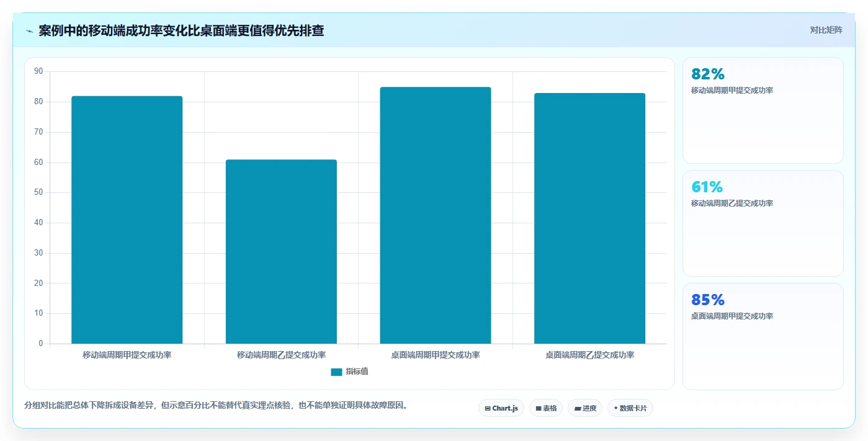
Task: Click the y-axis value 90
Action: pos(39,71)
